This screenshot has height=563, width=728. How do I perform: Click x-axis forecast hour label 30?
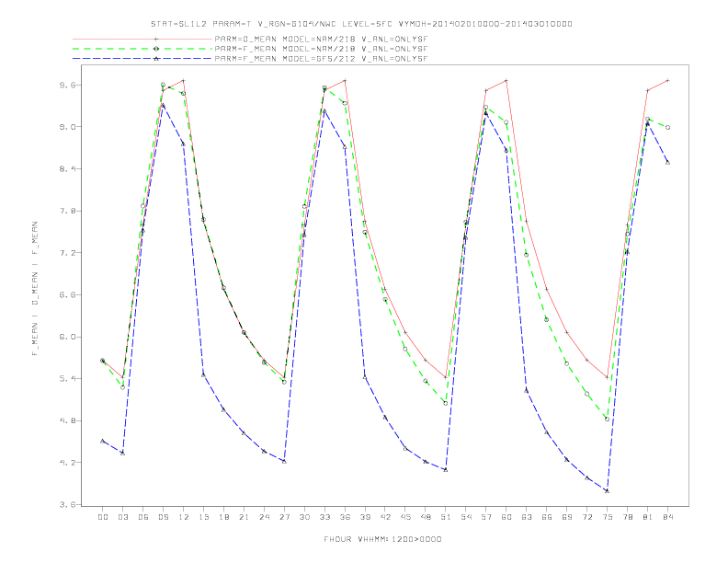(x=304, y=517)
